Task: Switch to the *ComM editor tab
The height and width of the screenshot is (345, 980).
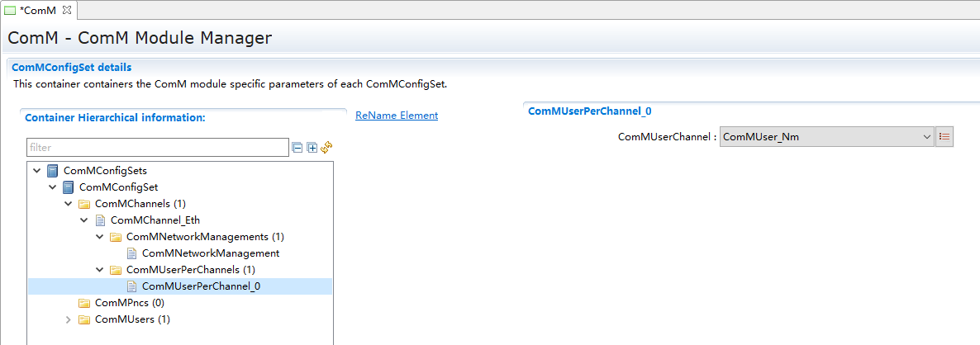Action: click(x=37, y=10)
